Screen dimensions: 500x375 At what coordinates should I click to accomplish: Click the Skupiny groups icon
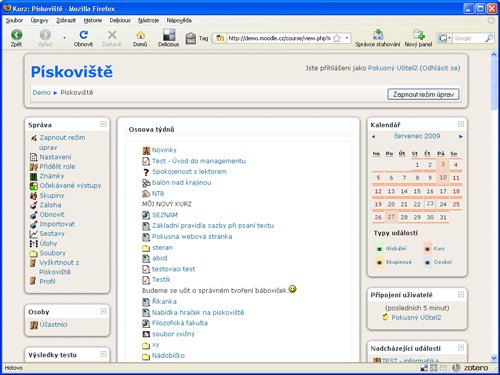(x=33, y=196)
